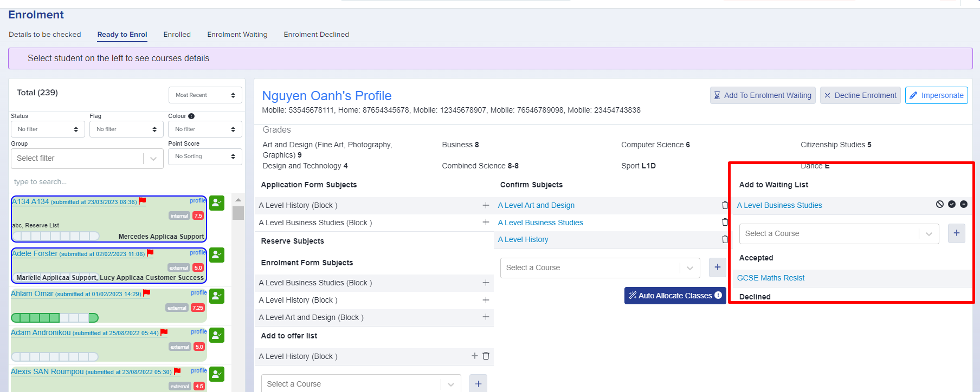Click the green enrol icon for Adam Andronikou
980x392 pixels.
pyautogui.click(x=217, y=335)
